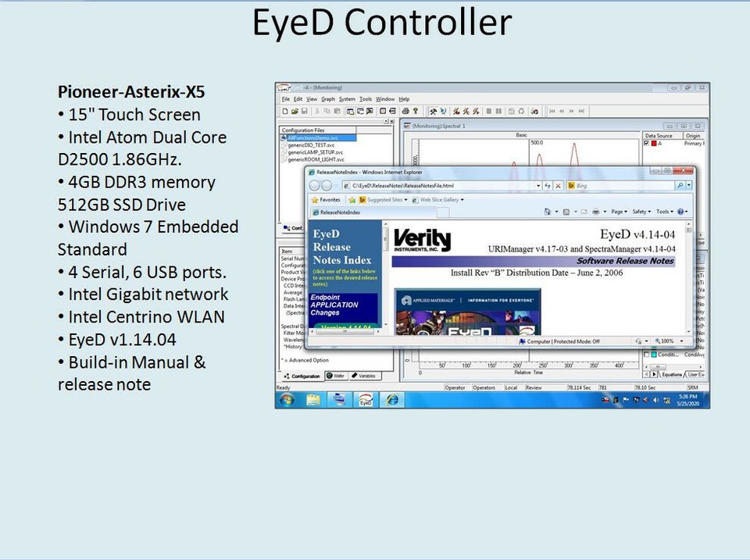The width and height of the screenshot is (750, 560).
Task: Click the Help question mark toolbar icon
Action: 416,110
